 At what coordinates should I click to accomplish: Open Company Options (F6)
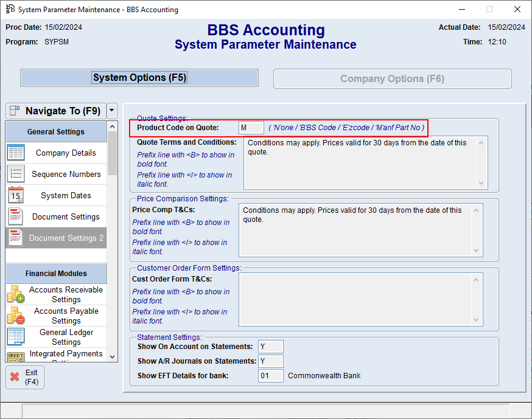click(392, 78)
